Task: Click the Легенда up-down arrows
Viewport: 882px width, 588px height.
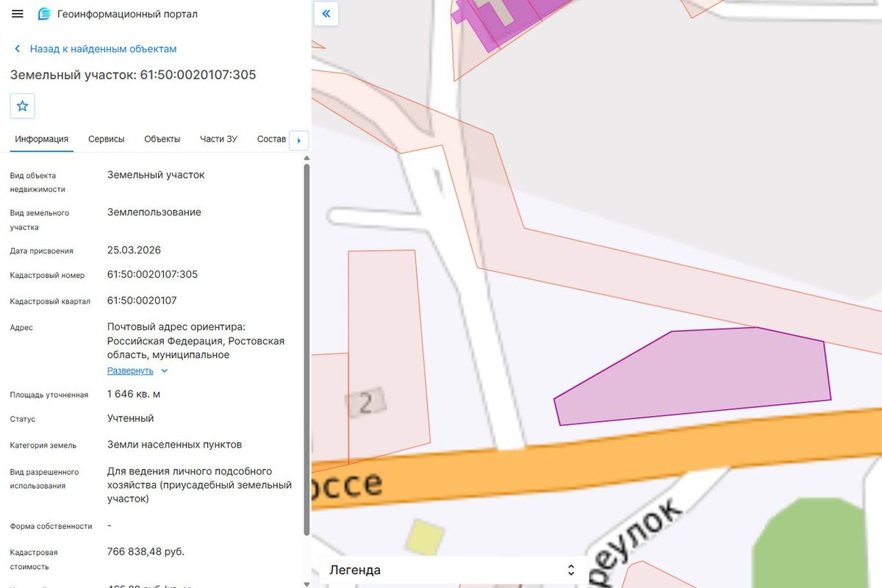Action: pos(571,570)
